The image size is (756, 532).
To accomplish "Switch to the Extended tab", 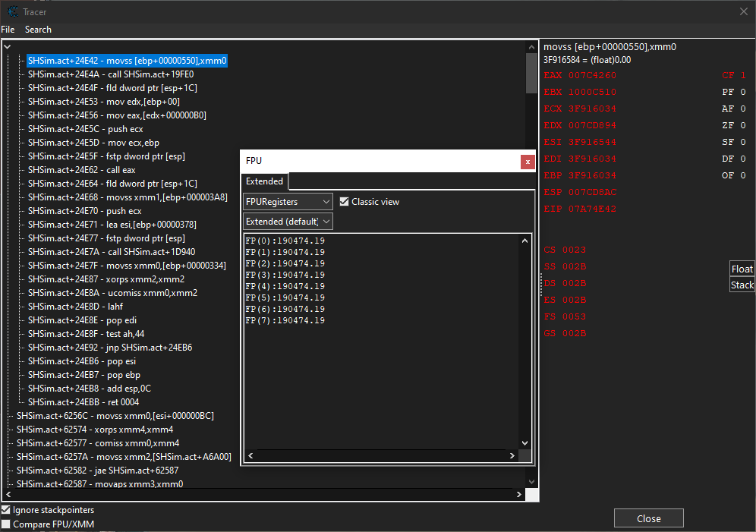I will (x=264, y=181).
